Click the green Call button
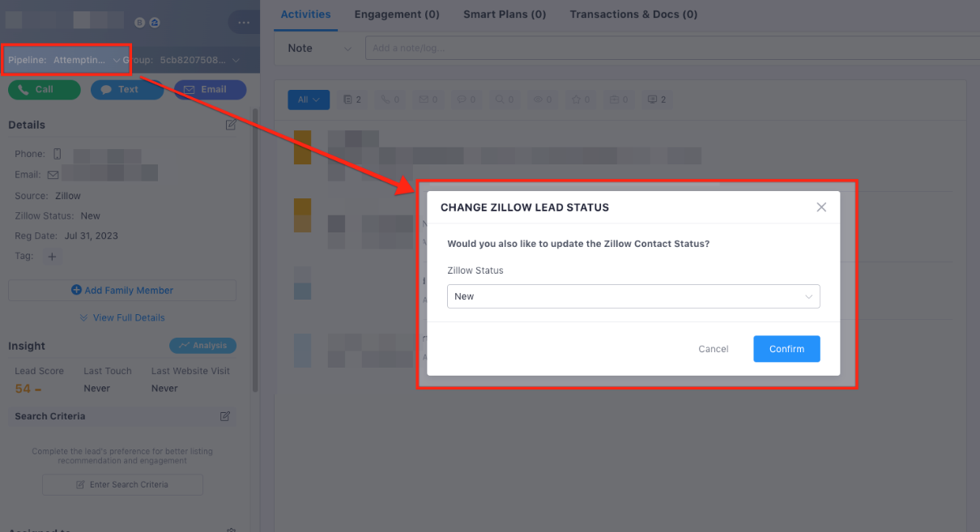The image size is (980, 532). click(x=45, y=90)
